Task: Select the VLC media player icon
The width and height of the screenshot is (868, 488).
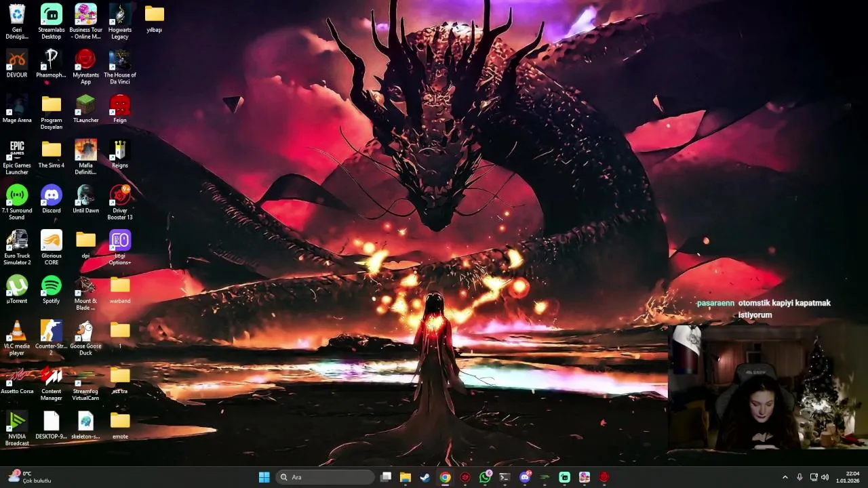Action: pyautogui.click(x=17, y=338)
